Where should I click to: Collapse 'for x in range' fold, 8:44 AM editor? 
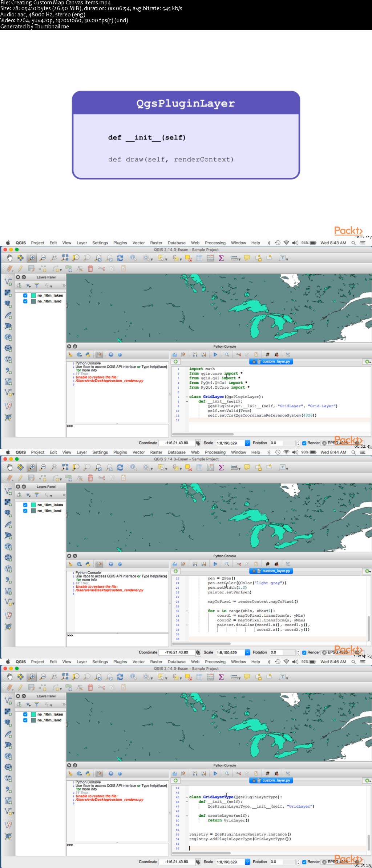187,611
